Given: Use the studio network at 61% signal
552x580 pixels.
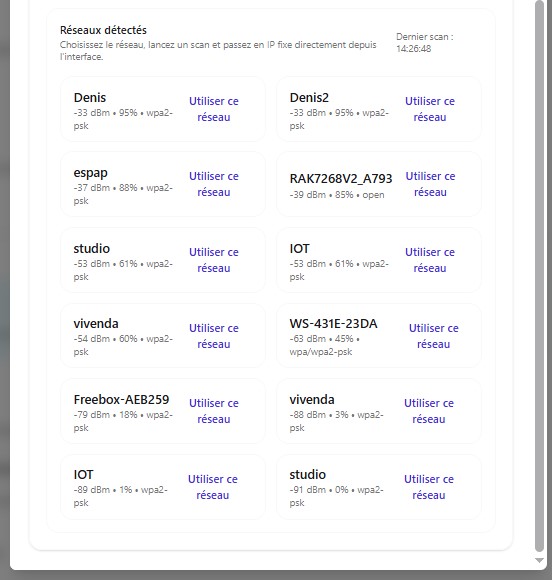Looking at the screenshot, I should coord(214,260).
